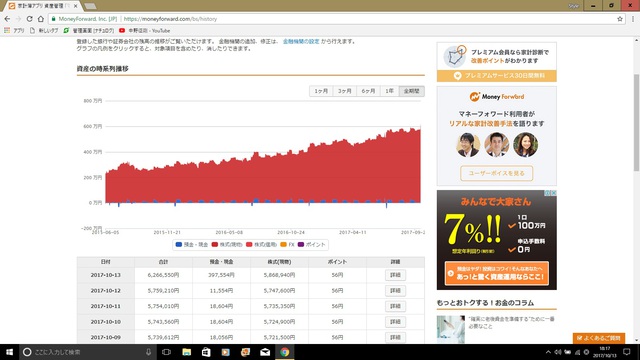Open the 金融機関の設定 link
640x360 pixels.
tap(301, 42)
